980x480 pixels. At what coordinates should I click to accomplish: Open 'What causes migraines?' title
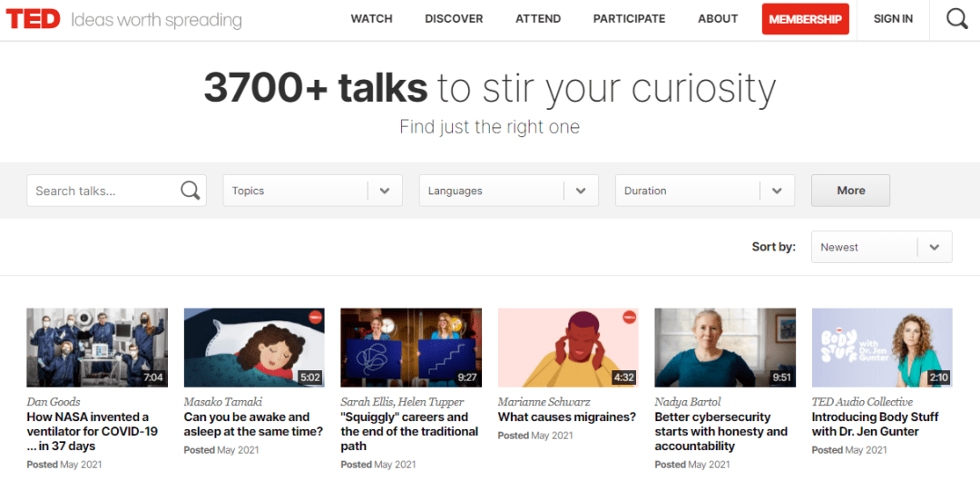click(x=567, y=416)
